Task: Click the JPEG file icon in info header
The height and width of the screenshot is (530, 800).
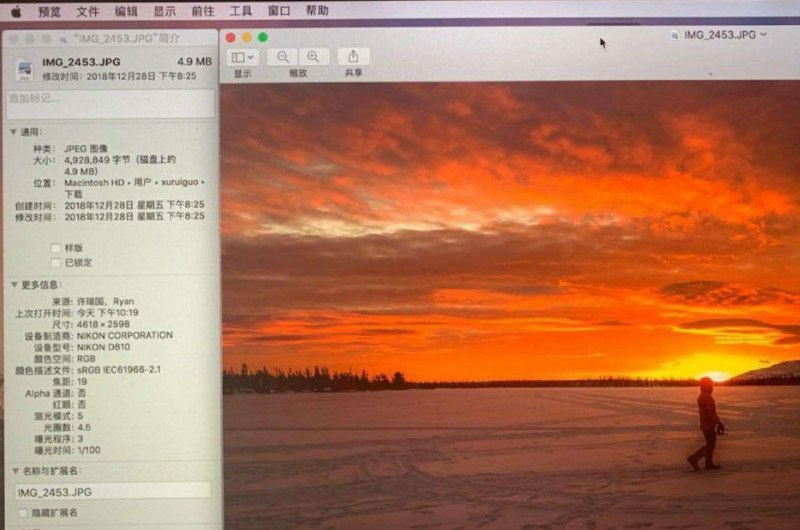Action: [24, 69]
